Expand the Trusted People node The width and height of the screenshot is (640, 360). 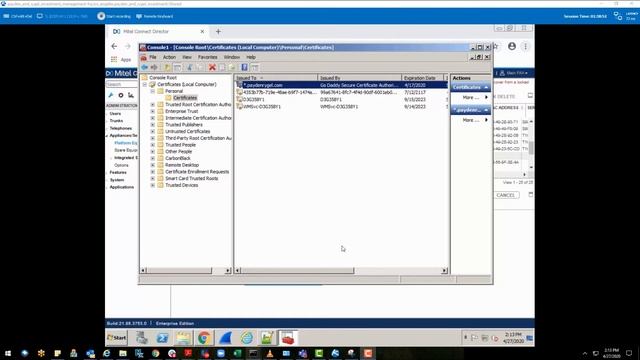coord(153,145)
